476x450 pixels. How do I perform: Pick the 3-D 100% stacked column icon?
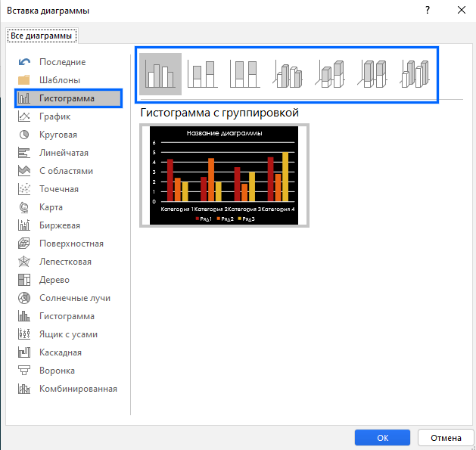(x=373, y=74)
